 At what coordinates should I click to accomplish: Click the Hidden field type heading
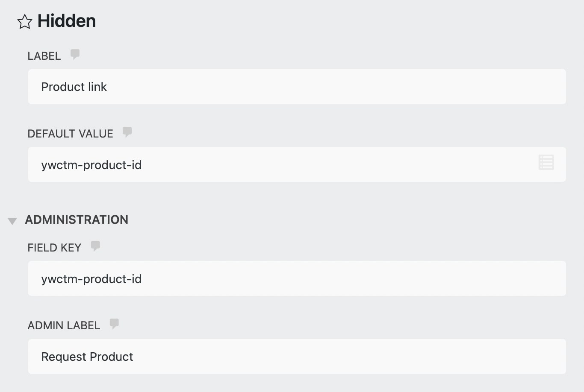[67, 21]
